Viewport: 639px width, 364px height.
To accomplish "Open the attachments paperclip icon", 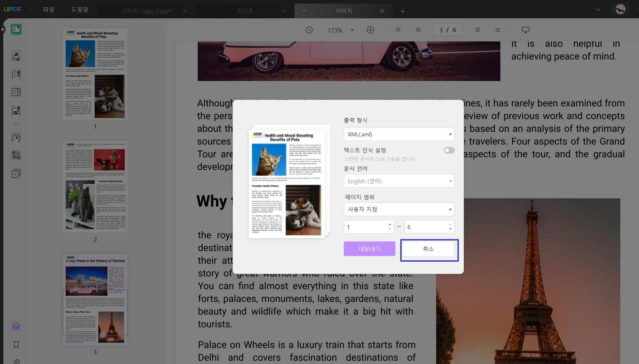I will (x=16, y=361).
